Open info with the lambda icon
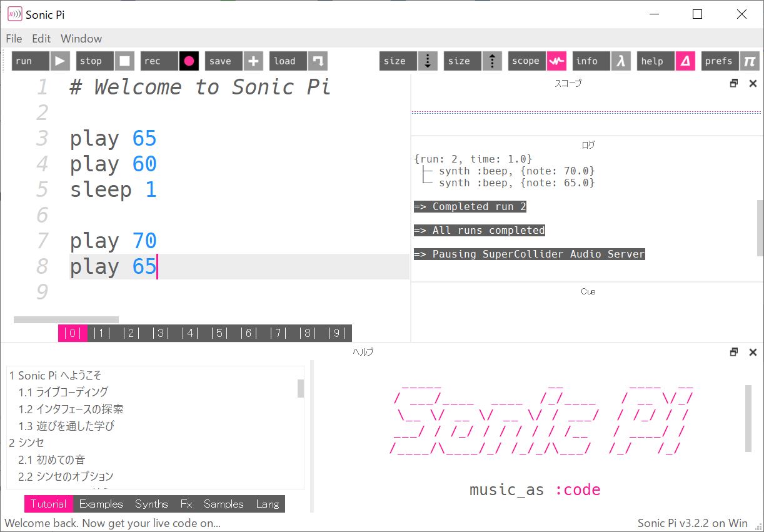The image size is (764, 532). click(621, 61)
